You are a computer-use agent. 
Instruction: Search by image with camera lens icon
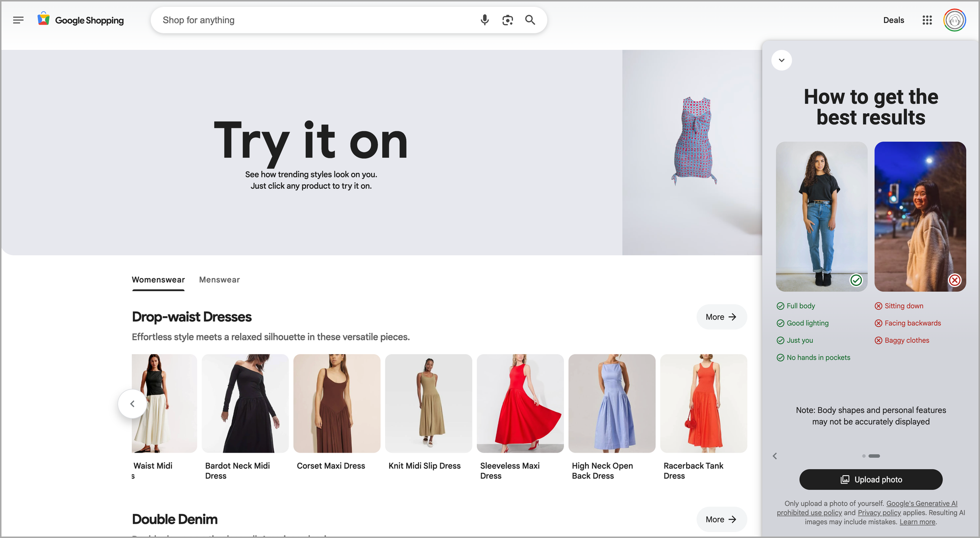click(x=507, y=20)
